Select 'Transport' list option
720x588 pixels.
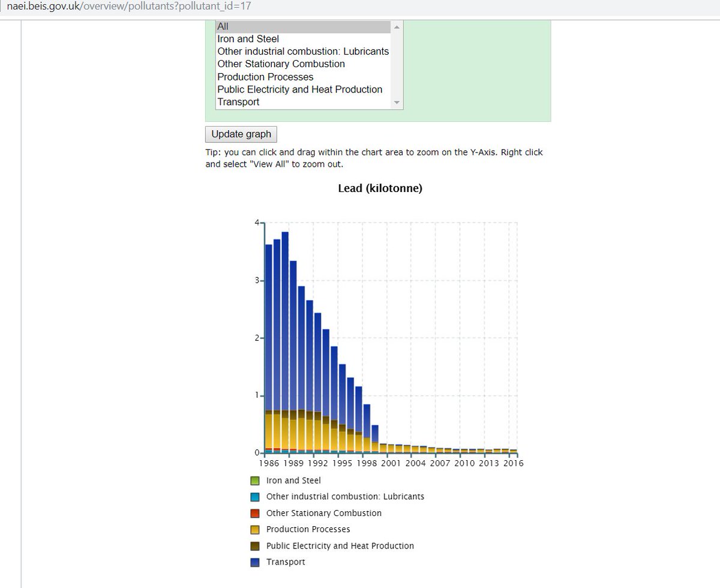click(303, 102)
